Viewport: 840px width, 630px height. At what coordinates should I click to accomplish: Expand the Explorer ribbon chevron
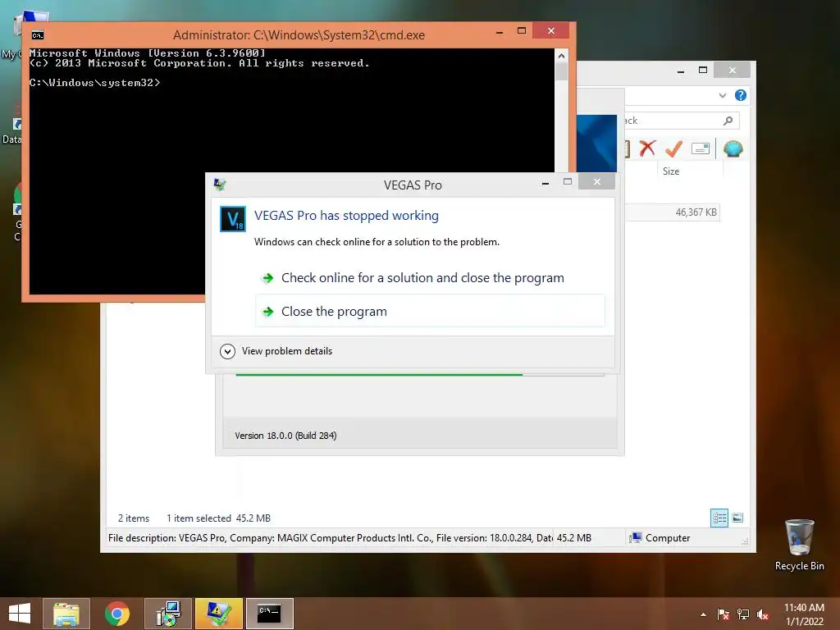(x=722, y=95)
